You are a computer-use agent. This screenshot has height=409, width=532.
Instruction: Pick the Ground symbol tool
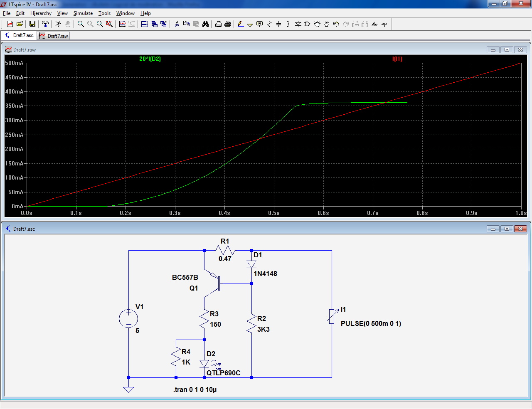click(250, 24)
